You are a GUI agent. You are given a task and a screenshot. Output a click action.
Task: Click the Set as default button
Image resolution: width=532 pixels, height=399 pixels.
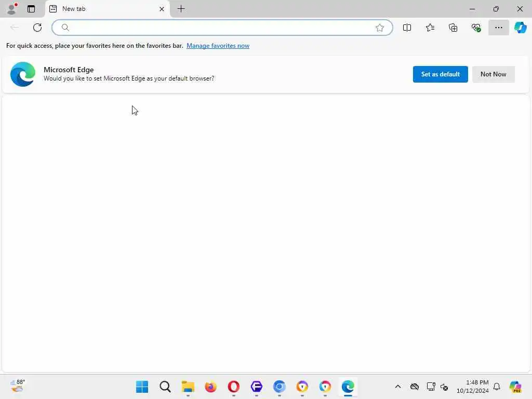[x=440, y=74]
